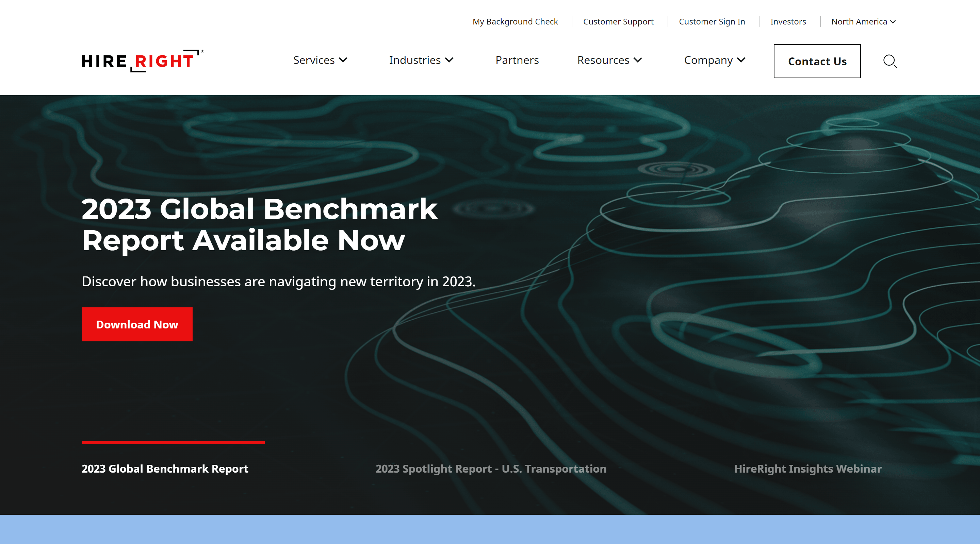Screen dimensions: 980x544
Task: Click the red Download Now button
Action: [137, 324]
